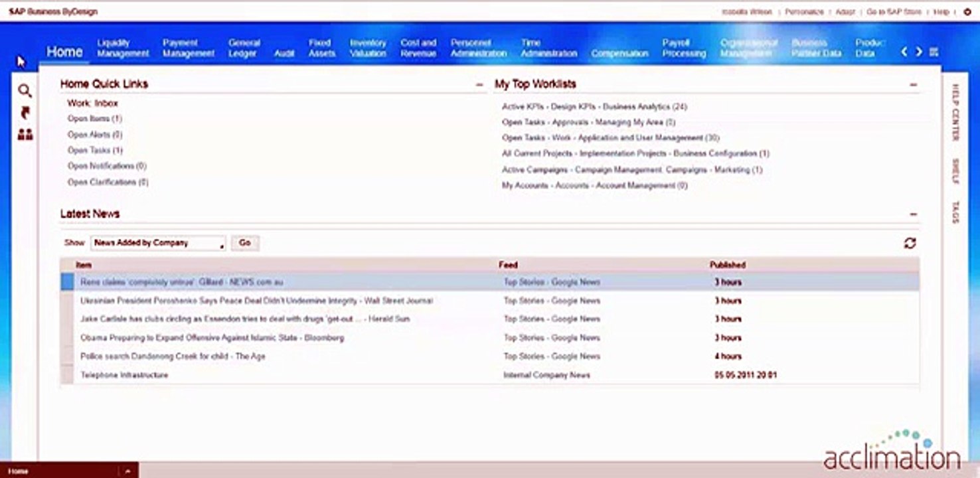This screenshot has width=980, height=478.
Task: Open the Telephone Infrastructure news item
Action: [x=124, y=375]
